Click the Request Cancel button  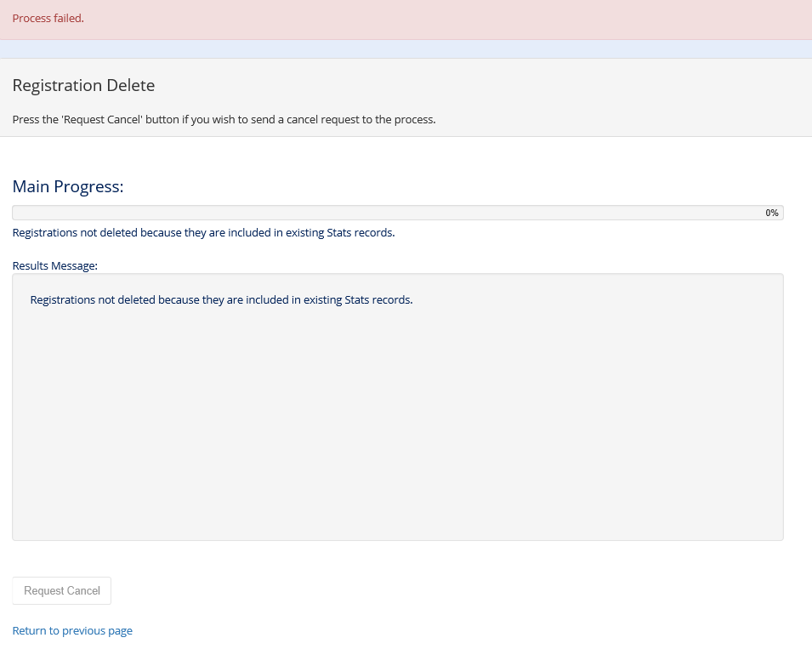tap(62, 591)
